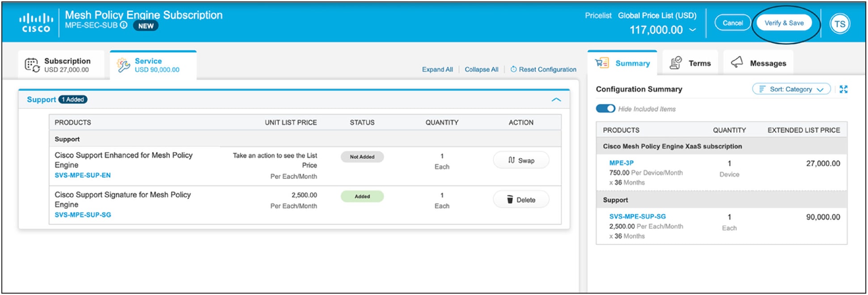868x295 pixels.
Task: Click Verify & Save button
Action: tap(784, 23)
